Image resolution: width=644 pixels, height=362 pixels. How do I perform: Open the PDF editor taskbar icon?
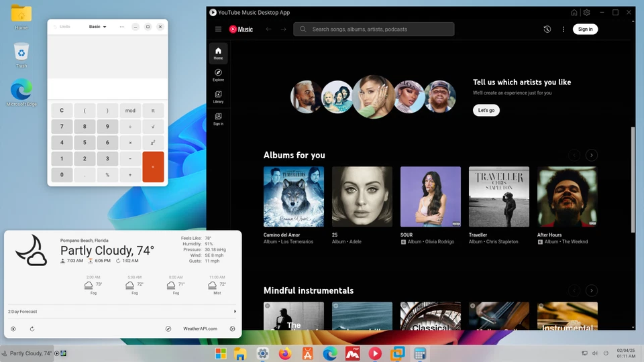click(352, 353)
